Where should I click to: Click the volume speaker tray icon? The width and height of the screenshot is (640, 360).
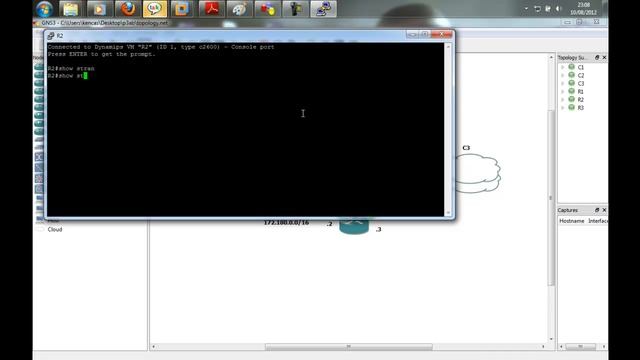559,9
